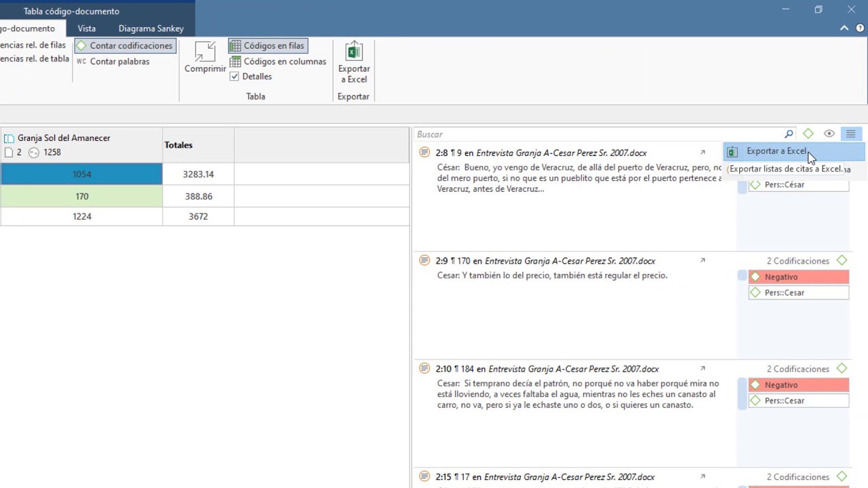Click the 2 Codificaciones label of quotation 2:10

[x=797, y=369]
